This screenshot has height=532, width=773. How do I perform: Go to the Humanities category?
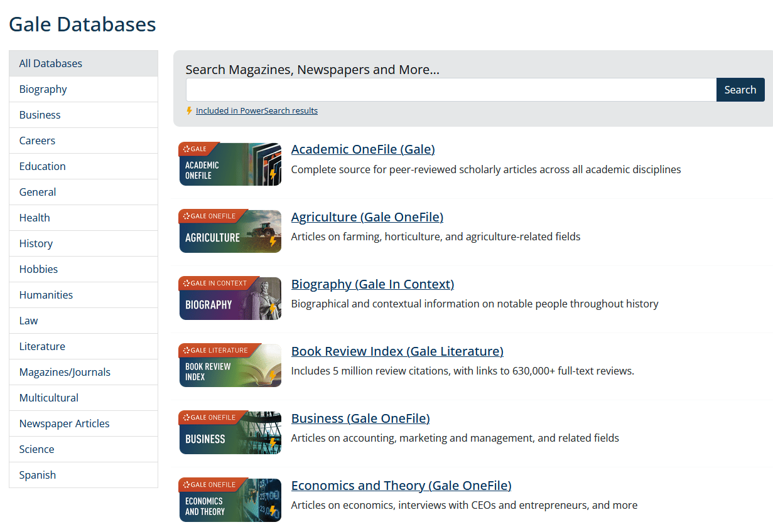(84, 295)
